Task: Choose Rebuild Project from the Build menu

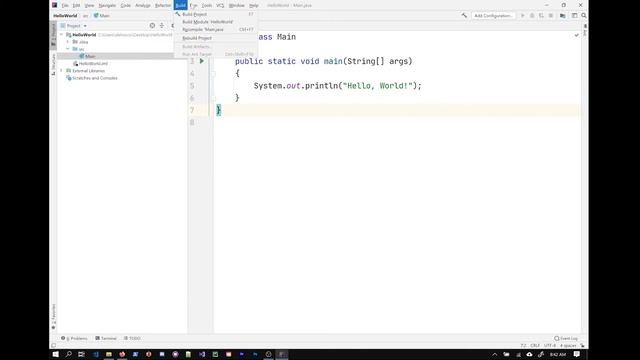Action: coord(215,38)
